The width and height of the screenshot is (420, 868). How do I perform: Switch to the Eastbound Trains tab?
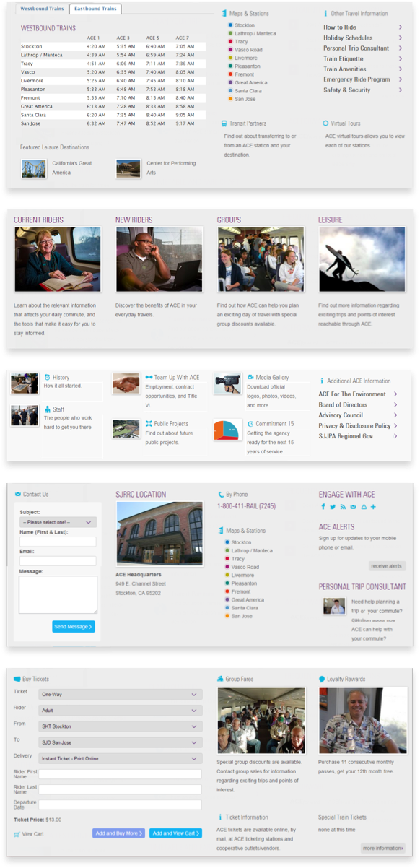point(96,9)
